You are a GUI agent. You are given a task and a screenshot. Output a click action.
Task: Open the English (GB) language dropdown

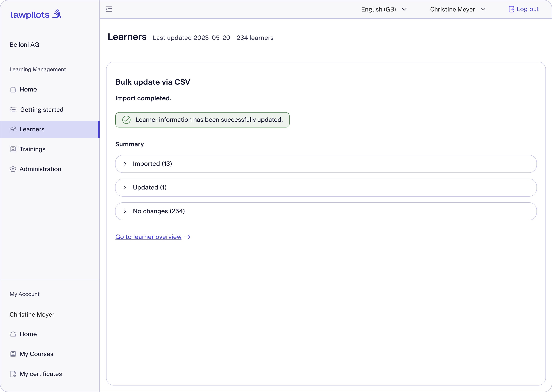[384, 9]
